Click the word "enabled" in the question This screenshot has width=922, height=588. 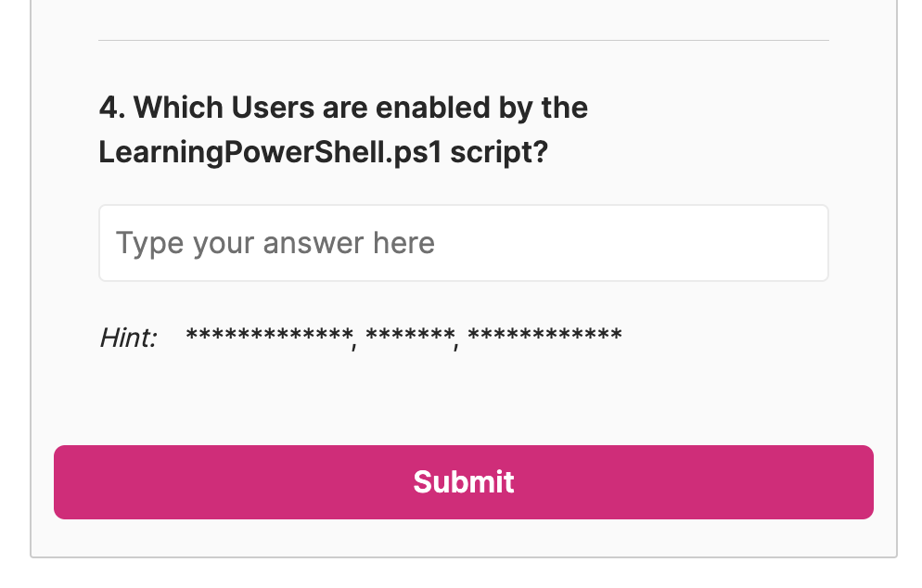pyautogui.click(x=430, y=108)
